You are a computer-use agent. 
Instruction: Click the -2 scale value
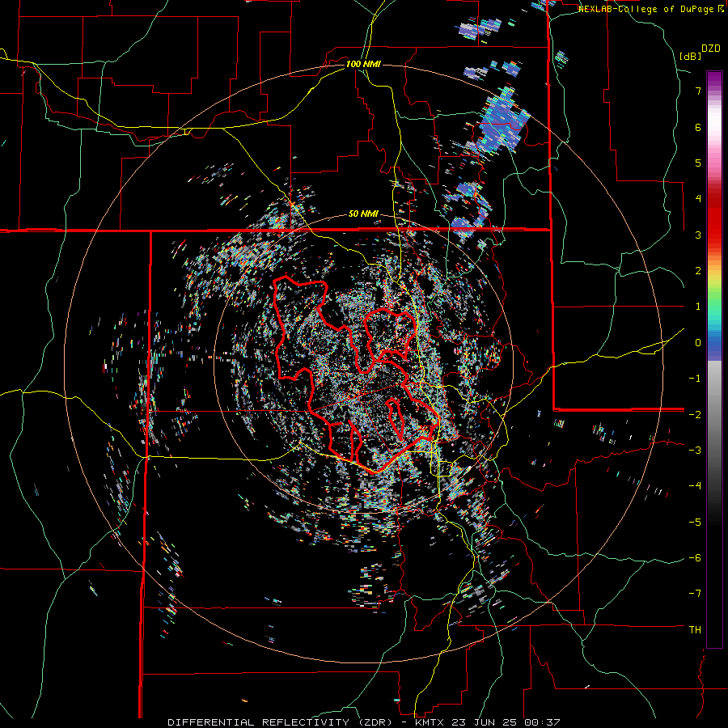click(695, 414)
